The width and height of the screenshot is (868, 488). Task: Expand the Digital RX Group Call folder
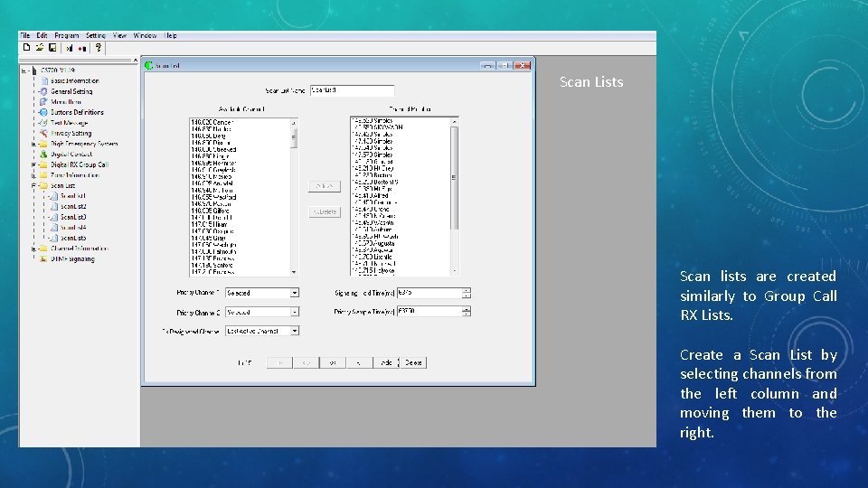[33, 164]
